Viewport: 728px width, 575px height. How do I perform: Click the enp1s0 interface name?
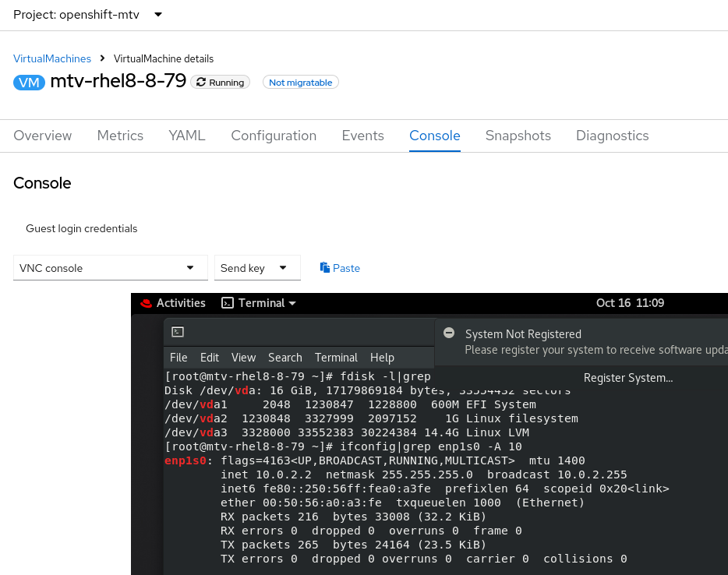[186, 460]
